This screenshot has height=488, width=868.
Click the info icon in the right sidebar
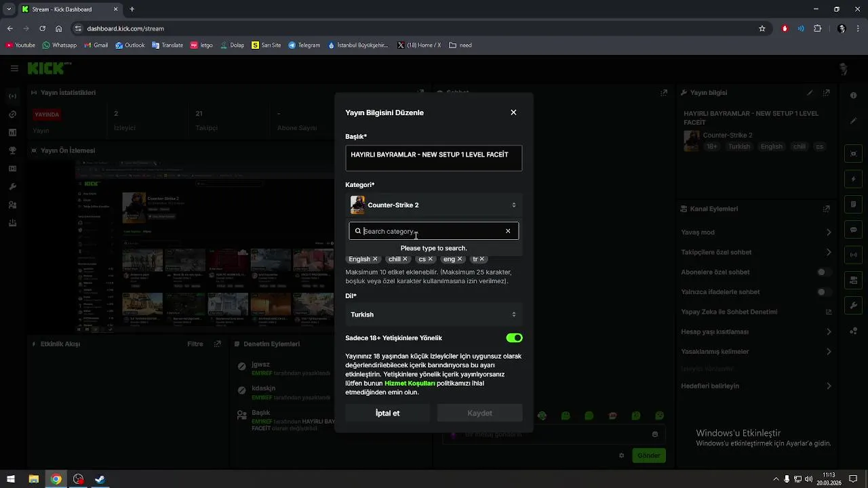[x=853, y=96]
